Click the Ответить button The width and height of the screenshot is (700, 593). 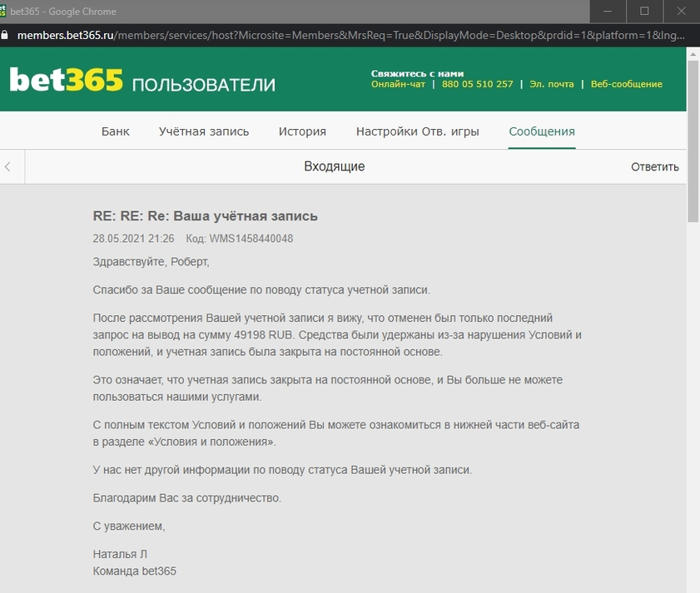tap(654, 167)
